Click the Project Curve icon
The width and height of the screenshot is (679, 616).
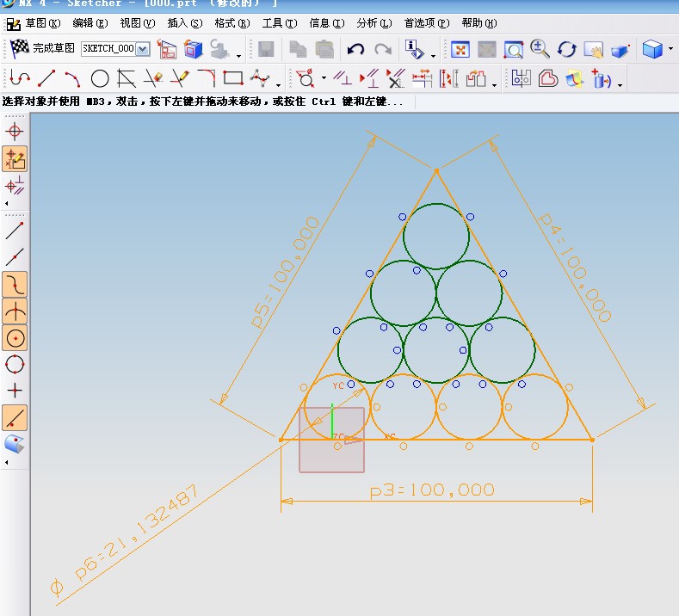pos(575,79)
